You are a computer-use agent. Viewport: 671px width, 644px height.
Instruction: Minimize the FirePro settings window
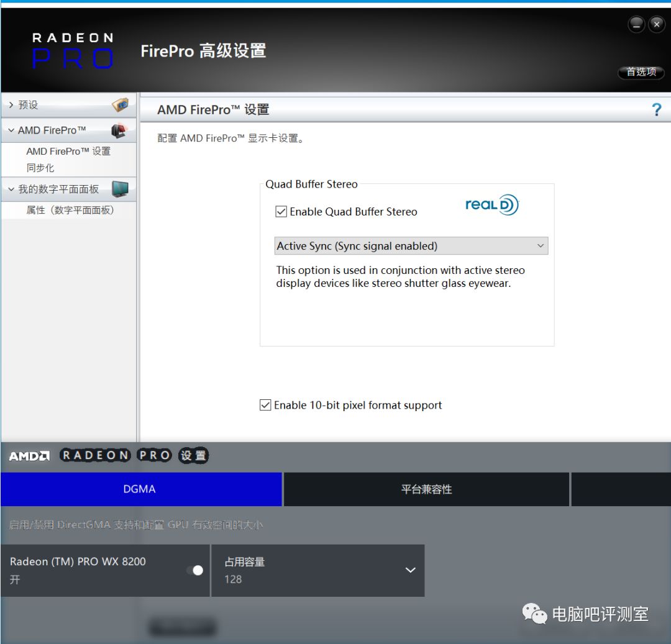(x=636, y=25)
